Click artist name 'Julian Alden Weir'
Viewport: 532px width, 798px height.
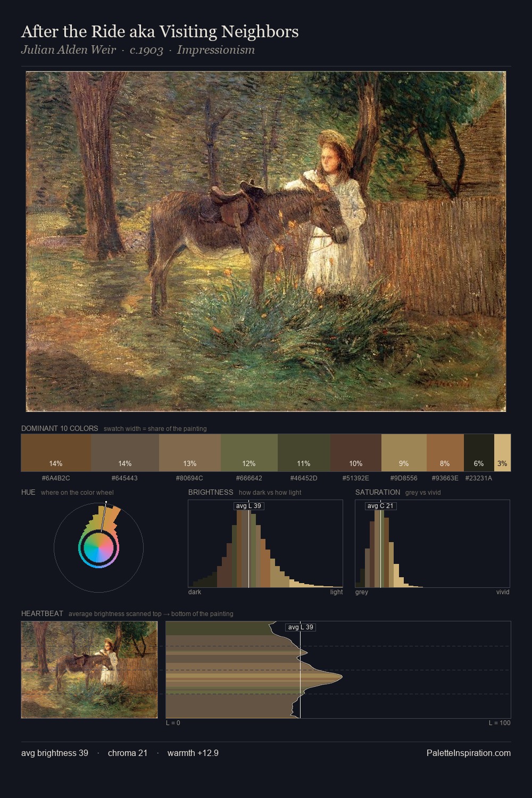click(x=69, y=50)
